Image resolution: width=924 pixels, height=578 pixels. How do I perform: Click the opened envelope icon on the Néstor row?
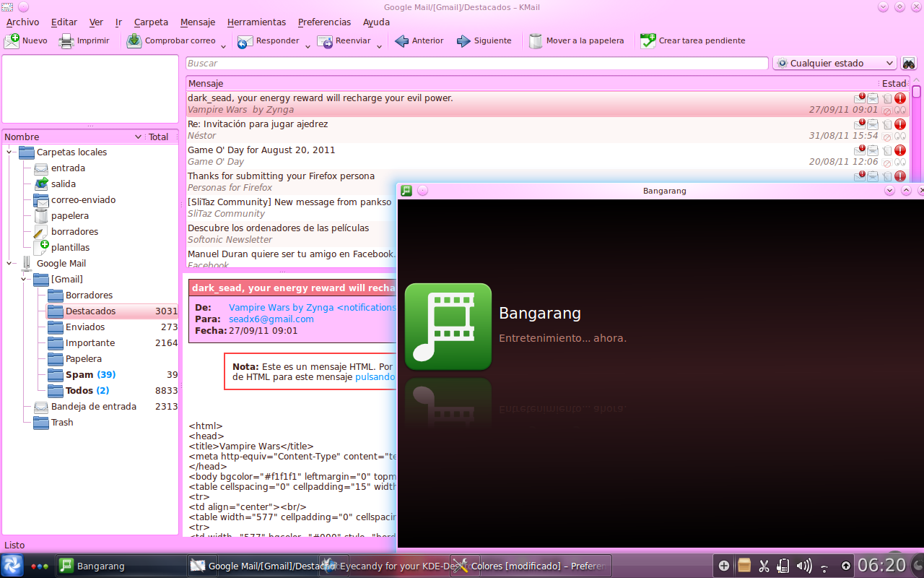coord(873,124)
